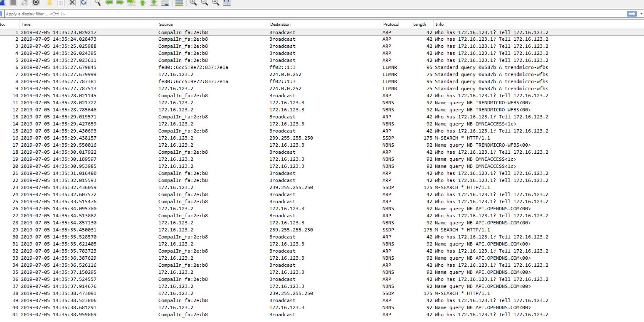
Task: Click source 172.16.123.2 in packet 35
Action: pos(176,272)
